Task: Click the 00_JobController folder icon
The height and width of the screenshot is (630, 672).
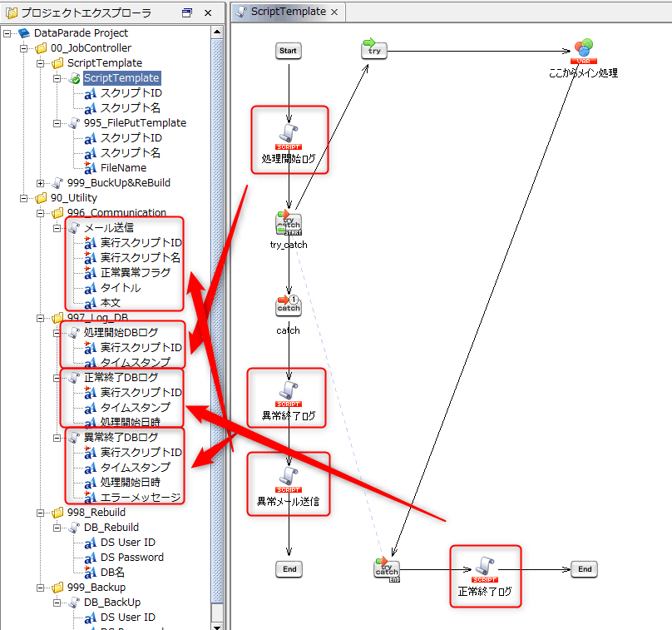Action: click(x=41, y=48)
